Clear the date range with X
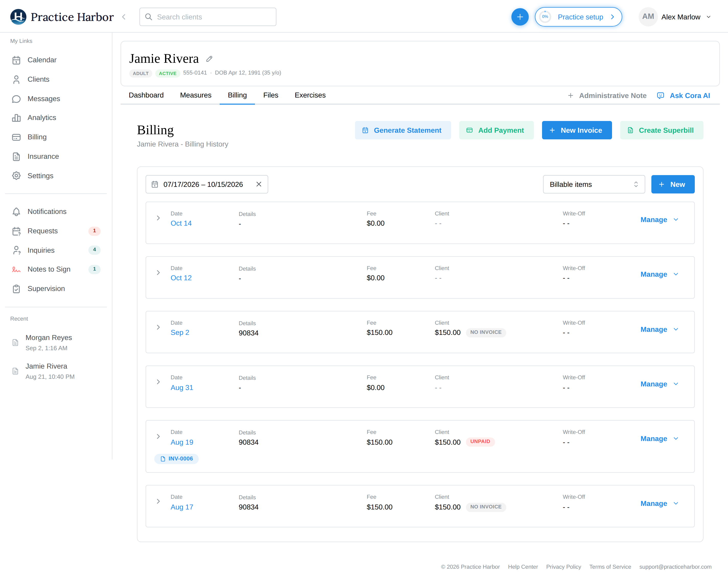728x585 pixels. 259,184
